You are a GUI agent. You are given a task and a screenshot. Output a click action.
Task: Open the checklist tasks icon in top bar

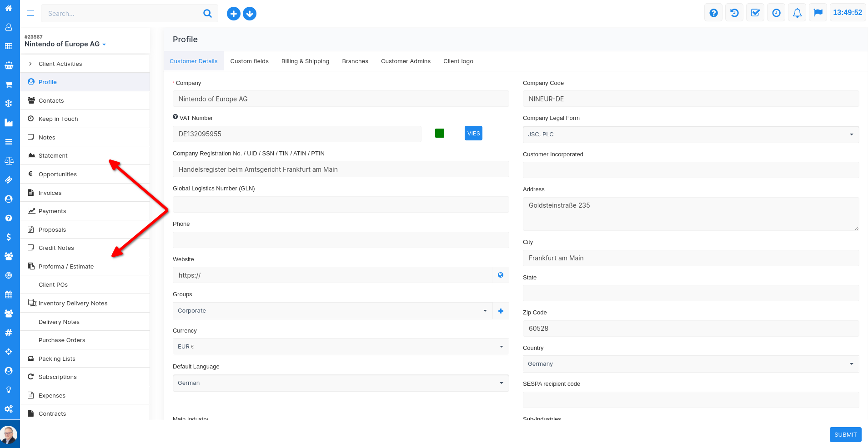coord(755,13)
